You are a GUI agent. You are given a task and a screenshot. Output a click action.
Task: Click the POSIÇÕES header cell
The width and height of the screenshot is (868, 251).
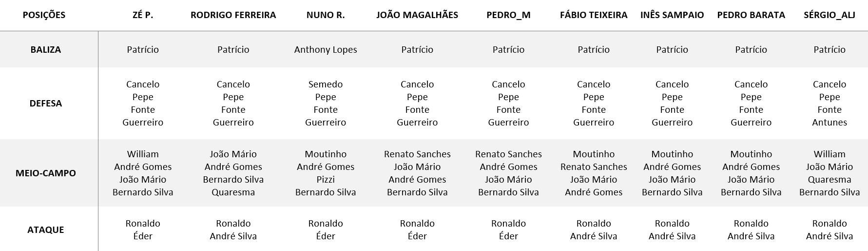(x=44, y=15)
